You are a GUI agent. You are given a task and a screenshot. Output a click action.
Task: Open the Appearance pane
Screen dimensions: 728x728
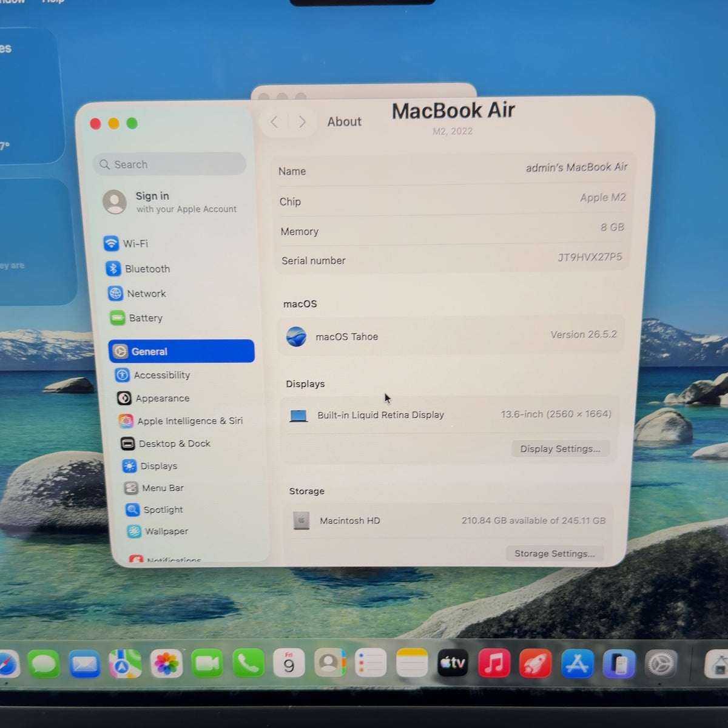[153, 398]
